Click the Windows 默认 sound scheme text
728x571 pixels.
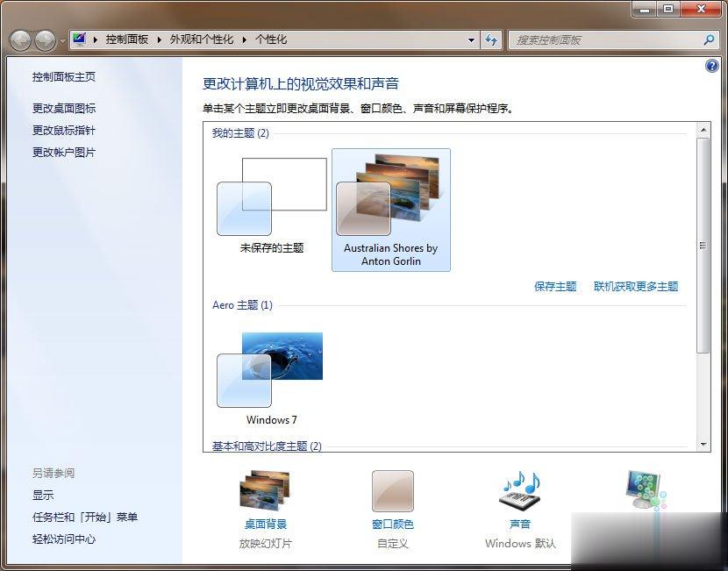[x=520, y=543]
